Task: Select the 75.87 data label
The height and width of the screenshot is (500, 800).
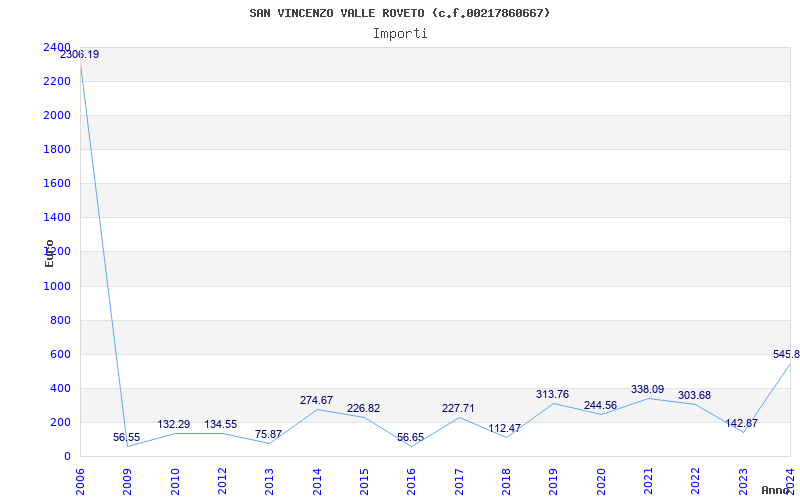Action: pyautogui.click(x=268, y=434)
